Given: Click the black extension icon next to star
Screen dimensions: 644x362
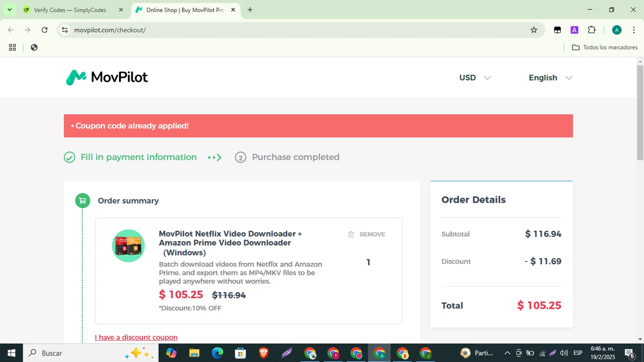Looking at the screenshot, I should (557, 30).
